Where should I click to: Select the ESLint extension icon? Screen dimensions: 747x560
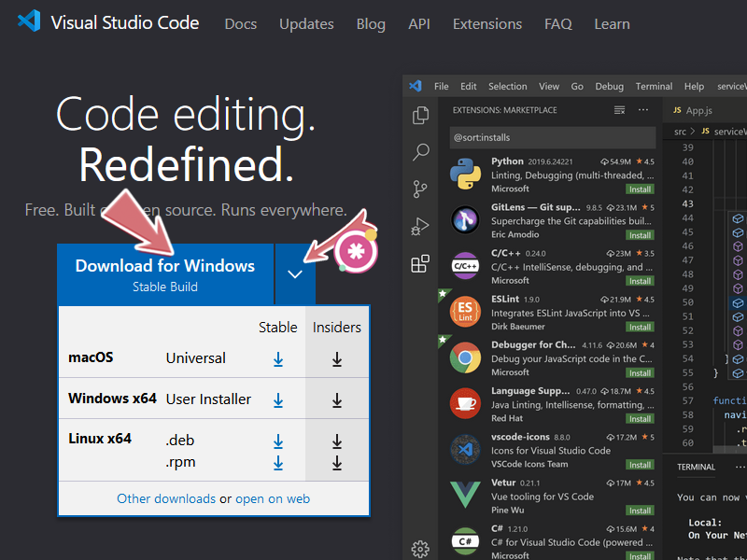[465, 312]
